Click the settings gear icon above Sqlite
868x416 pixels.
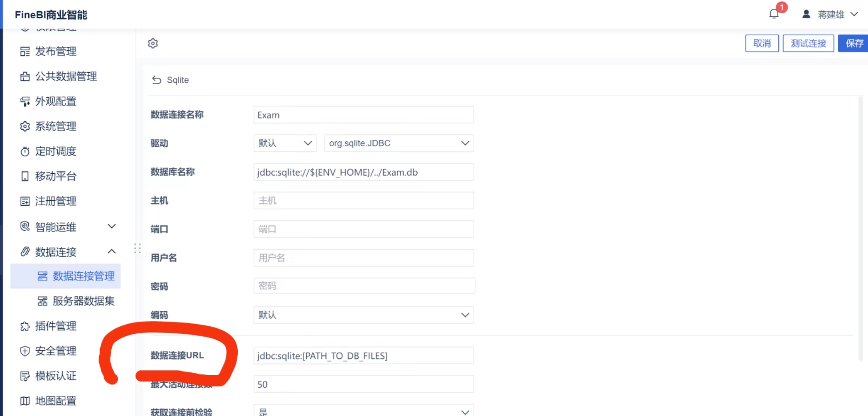point(153,43)
